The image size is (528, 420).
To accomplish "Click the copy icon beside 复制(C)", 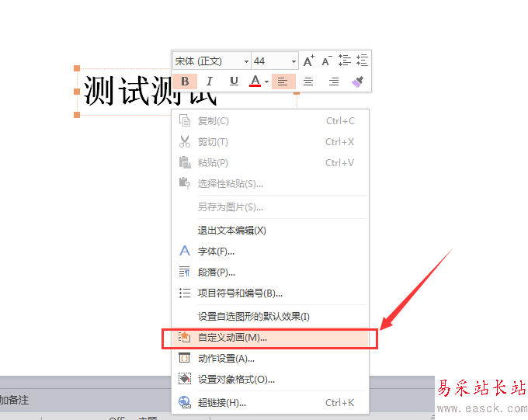I will tap(185, 120).
